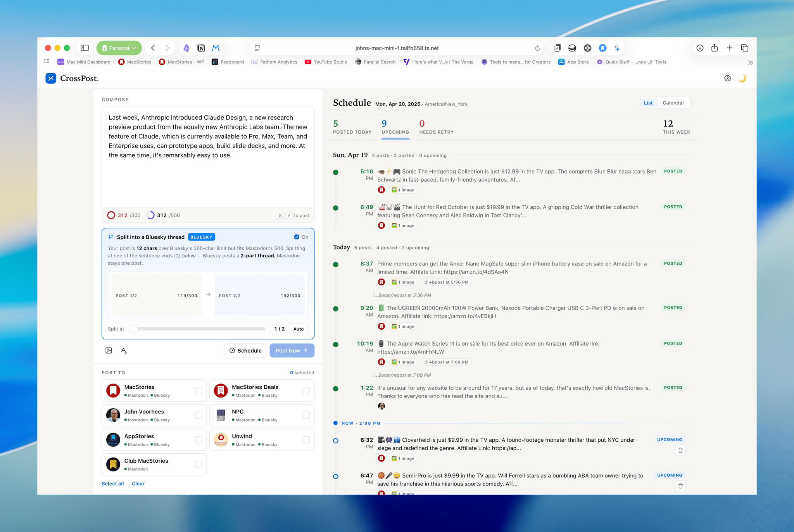
Task: Click the CrossPost logo icon
Action: [51, 78]
